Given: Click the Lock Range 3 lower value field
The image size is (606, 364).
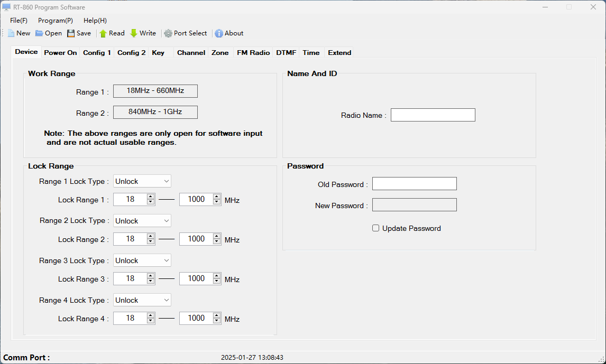Looking at the screenshot, I should (130, 278).
